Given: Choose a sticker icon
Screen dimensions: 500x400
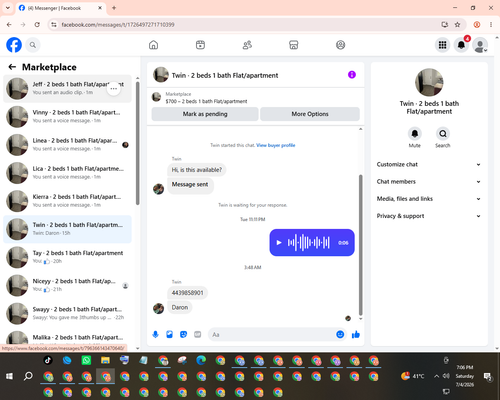Looking at the screenshot, I should pyautogui.click(x=183, y=334).
